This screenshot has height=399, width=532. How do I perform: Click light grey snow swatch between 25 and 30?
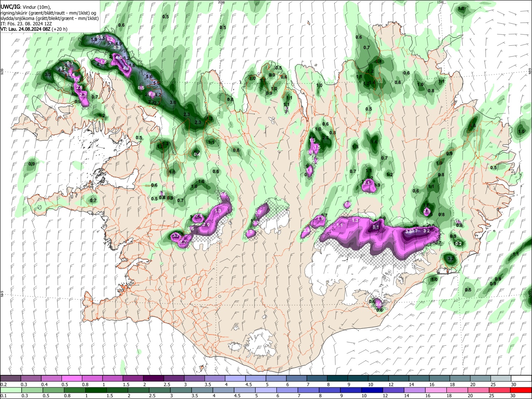tap(500, 379)
